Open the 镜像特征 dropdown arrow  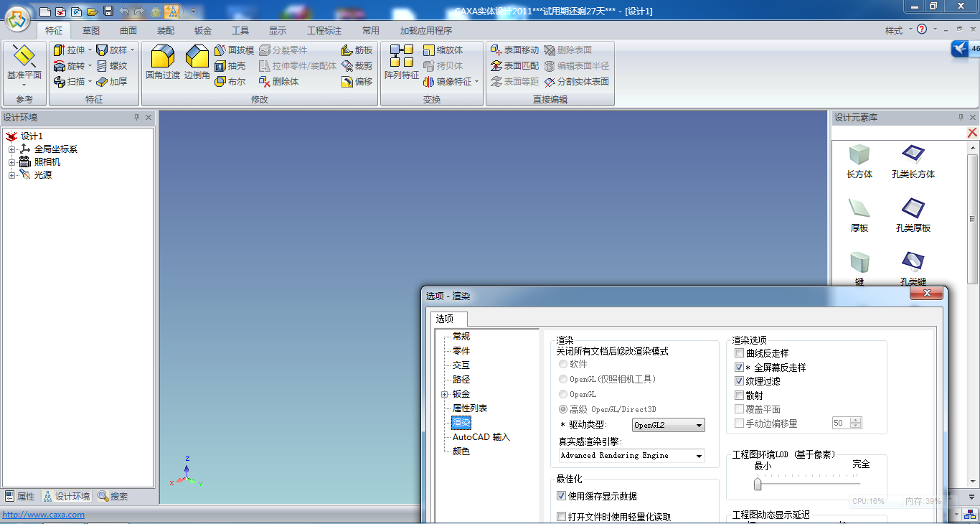[x=476, y=82]
